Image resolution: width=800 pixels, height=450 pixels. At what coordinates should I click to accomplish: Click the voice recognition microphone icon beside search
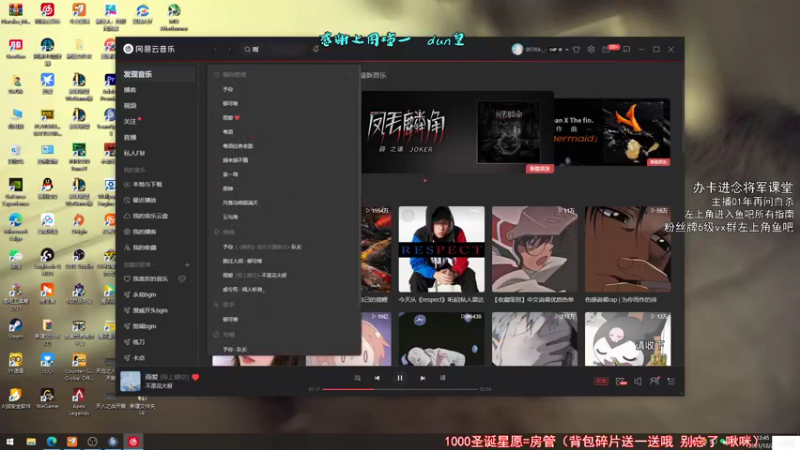[x=316, y=49]
